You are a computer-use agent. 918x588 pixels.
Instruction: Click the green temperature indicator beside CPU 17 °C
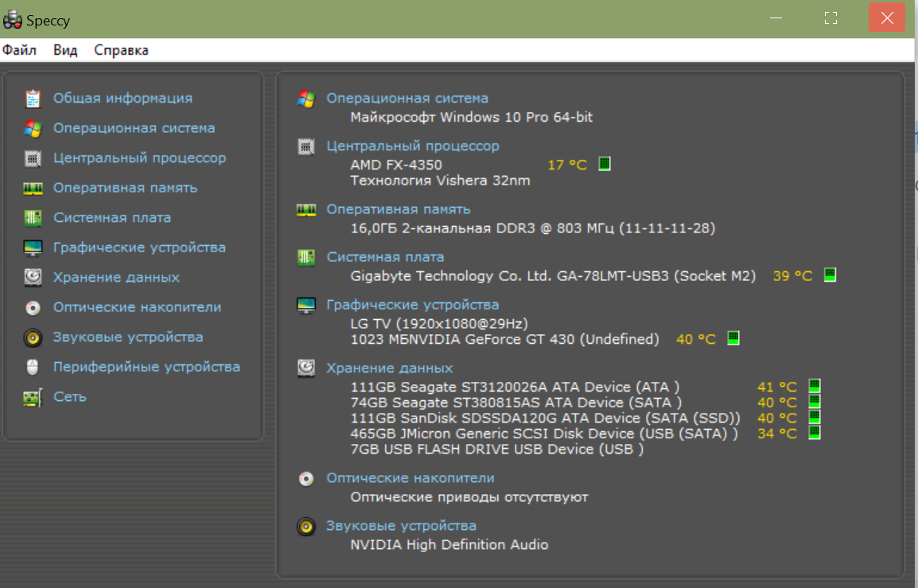pos(605,164)
